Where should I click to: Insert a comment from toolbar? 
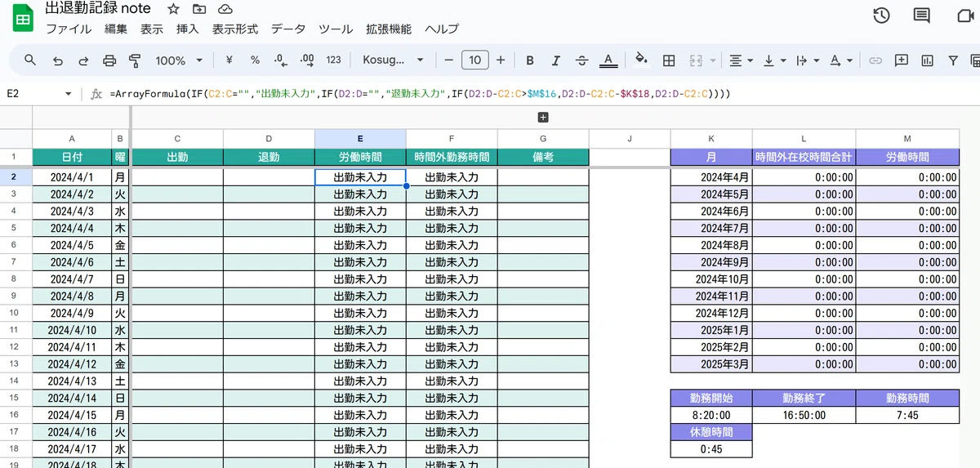[x=902, y=60]
